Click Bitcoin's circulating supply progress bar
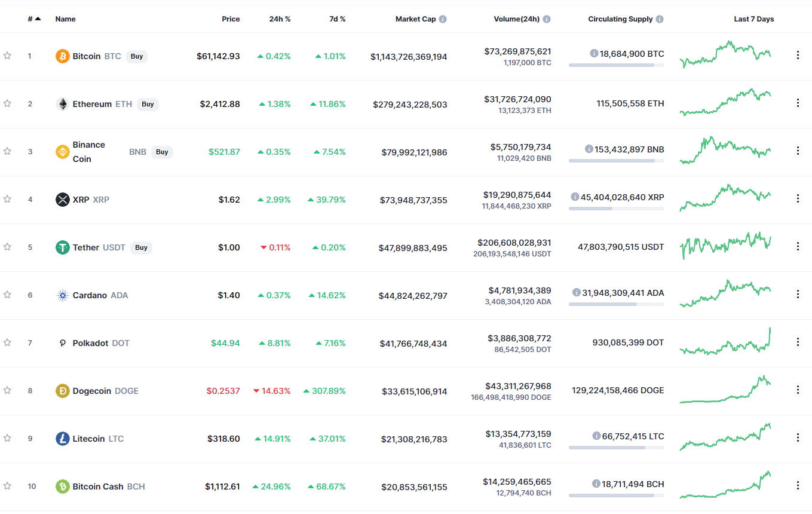812x514 pixels. pyautogui.click(x=616, y=65)
